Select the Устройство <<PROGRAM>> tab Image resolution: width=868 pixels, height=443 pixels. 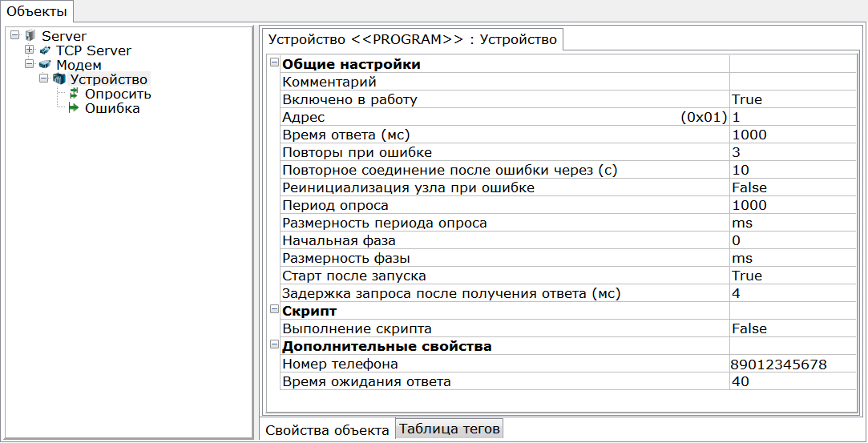tap(413, 39)
